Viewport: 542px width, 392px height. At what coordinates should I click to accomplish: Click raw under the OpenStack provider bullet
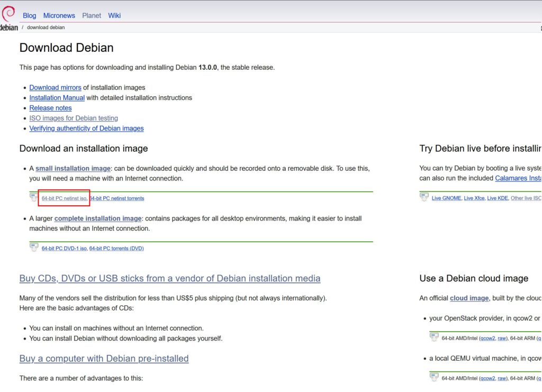pyautogui.click(x=502, y=339)
